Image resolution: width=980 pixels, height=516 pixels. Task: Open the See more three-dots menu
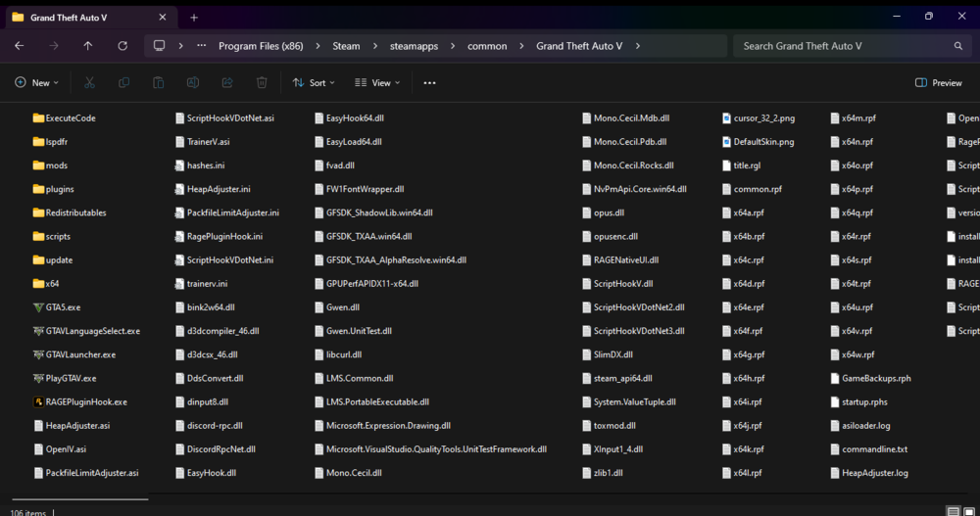coord(429,83)
